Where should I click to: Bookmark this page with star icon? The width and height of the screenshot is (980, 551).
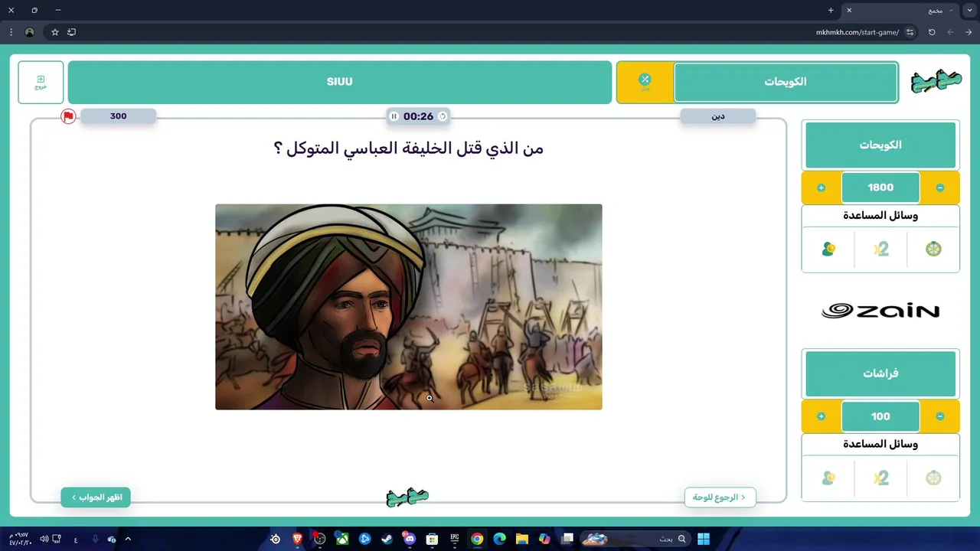55,32
